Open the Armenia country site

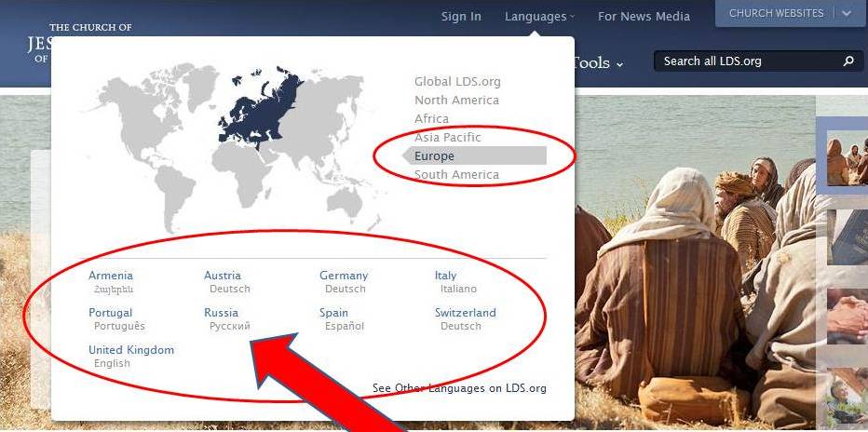[111, 276]
